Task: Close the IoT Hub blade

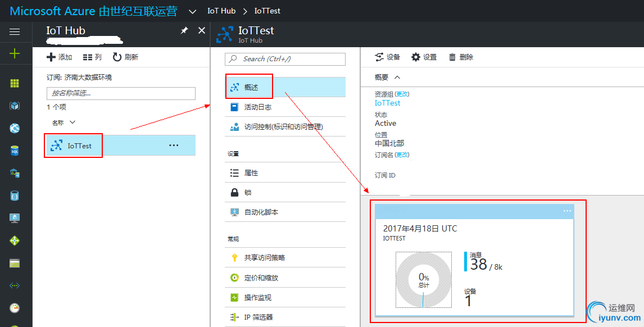Action: [202, 30]
